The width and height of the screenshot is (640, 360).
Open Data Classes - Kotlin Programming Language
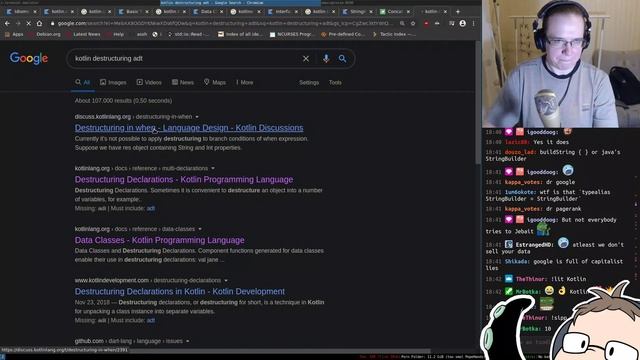(160, 240)
